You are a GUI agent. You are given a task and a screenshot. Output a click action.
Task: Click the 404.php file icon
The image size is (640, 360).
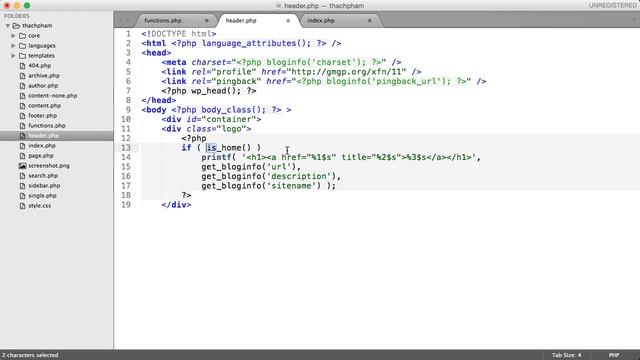click(22, 66)
